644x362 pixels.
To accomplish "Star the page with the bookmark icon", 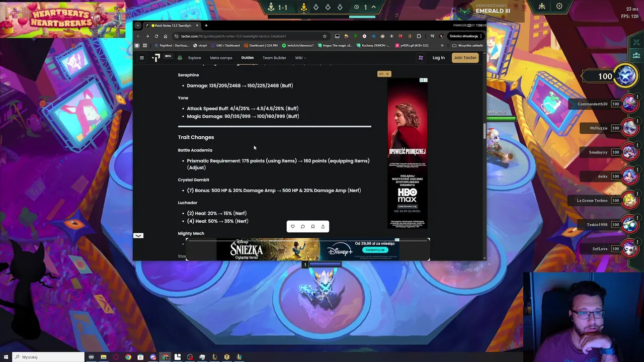I will click(x=325, y=36).
